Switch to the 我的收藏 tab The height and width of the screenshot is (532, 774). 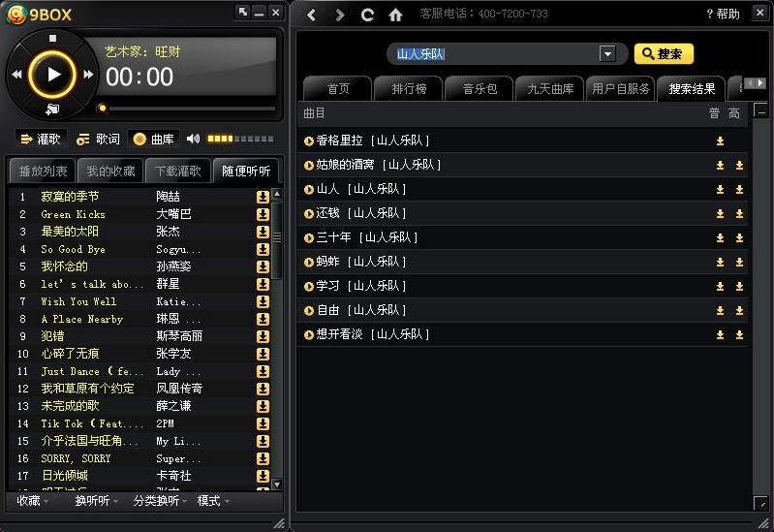pyautogui.click(x=110, y=171)
